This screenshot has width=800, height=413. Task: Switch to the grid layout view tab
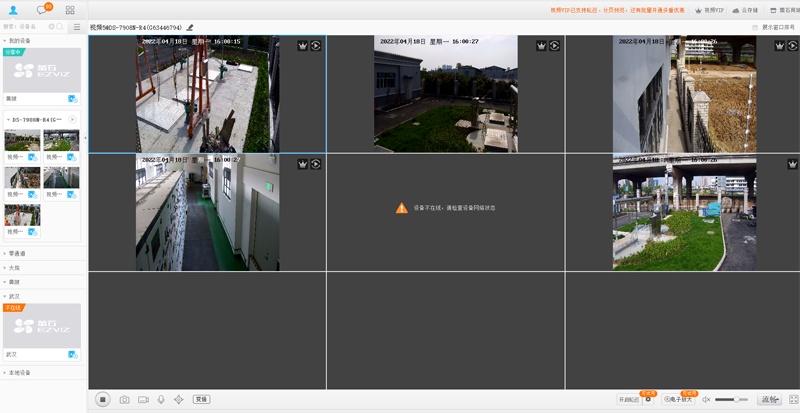(70, 10)
